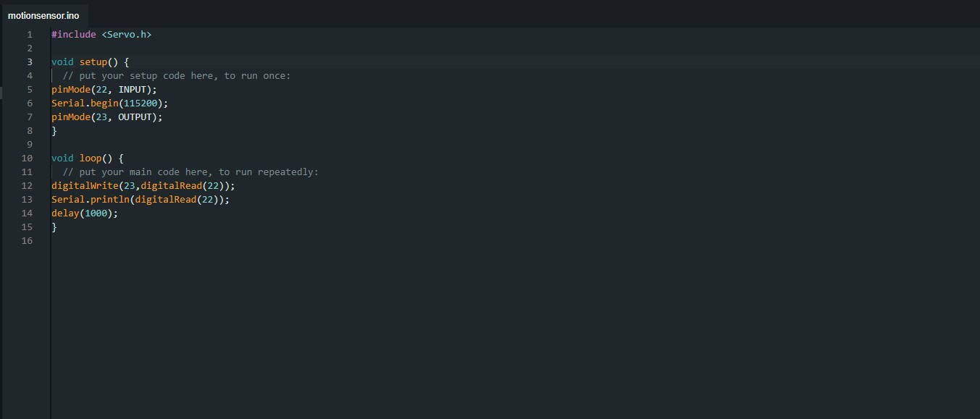This screenshot has height=419, width=980.
Task: Click on pinMode(22, INPUT) statement
Action: pyautogui.click(x=104, y=90)
